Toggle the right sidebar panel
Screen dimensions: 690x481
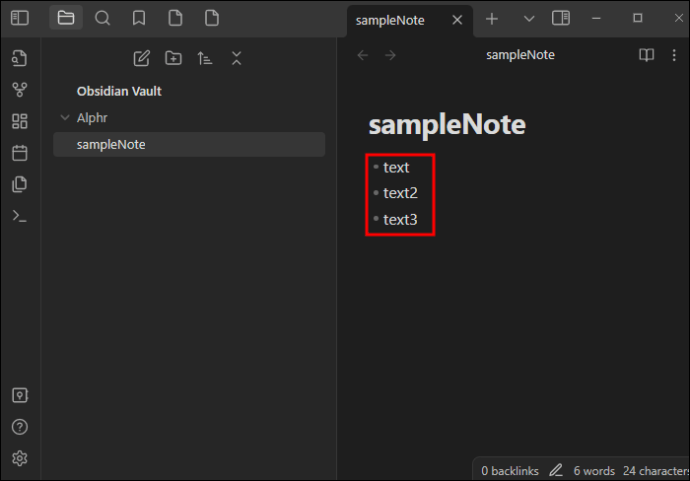[x=561, y=18]
